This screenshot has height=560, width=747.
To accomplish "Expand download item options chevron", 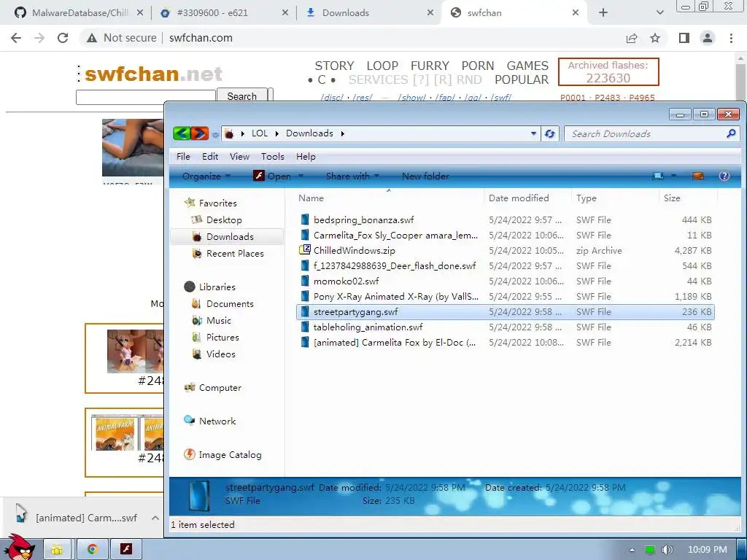I will tap(155, 518).
